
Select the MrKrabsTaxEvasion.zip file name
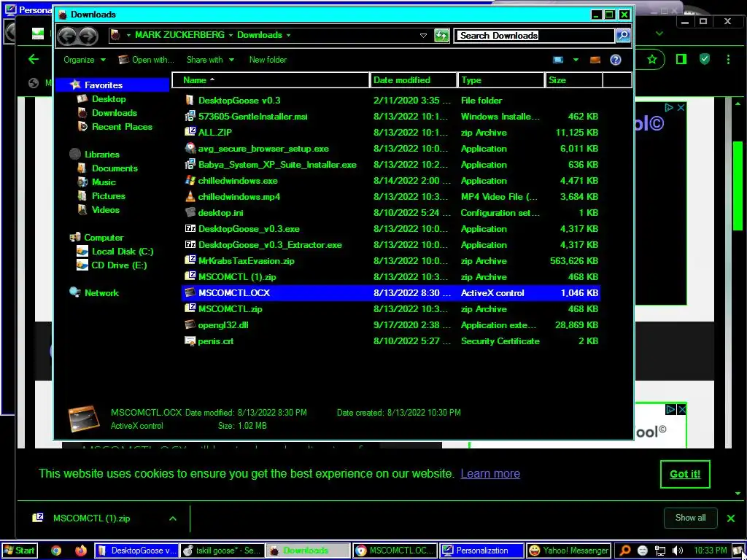pos(247,261)
